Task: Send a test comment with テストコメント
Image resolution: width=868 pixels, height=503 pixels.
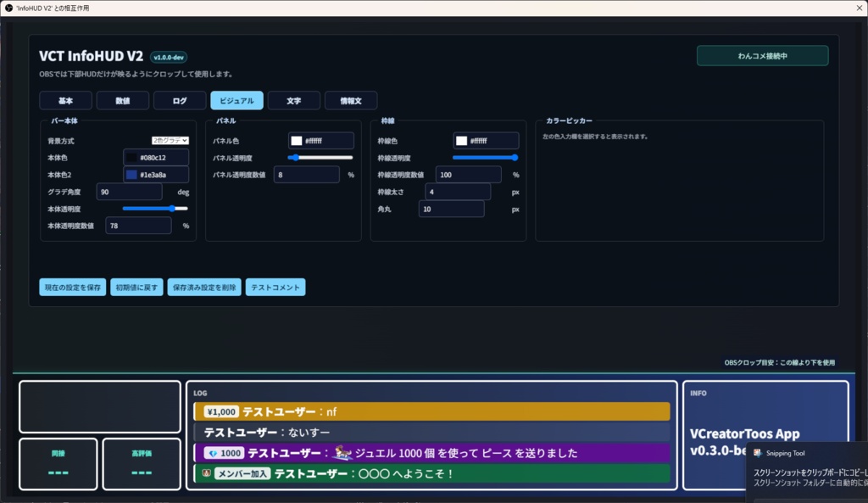Action: [x=275, y=288]
